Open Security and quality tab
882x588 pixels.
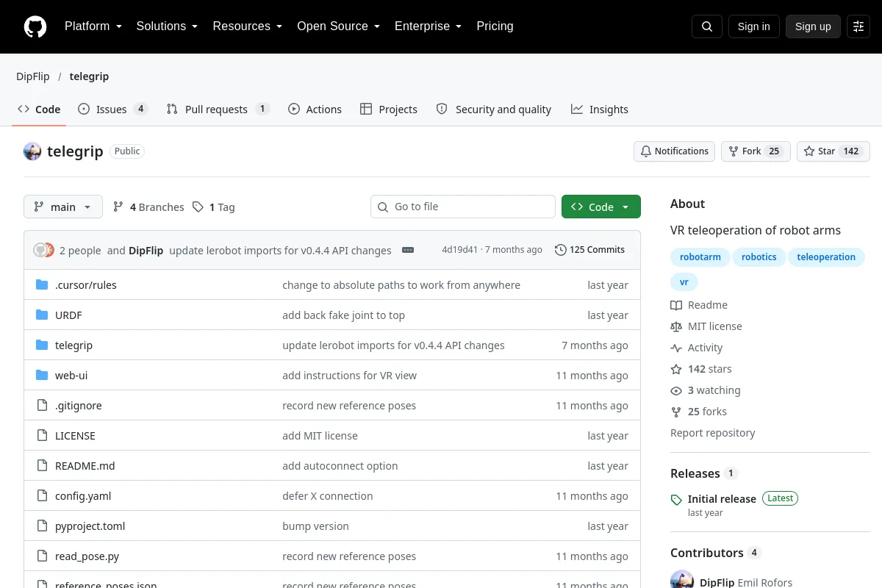click(x=494, y=109)
